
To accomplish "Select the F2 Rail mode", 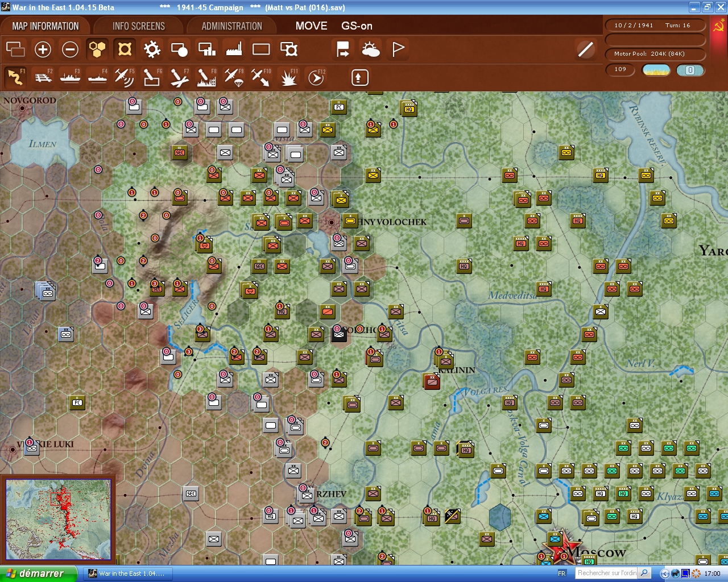I will [43, 77].
